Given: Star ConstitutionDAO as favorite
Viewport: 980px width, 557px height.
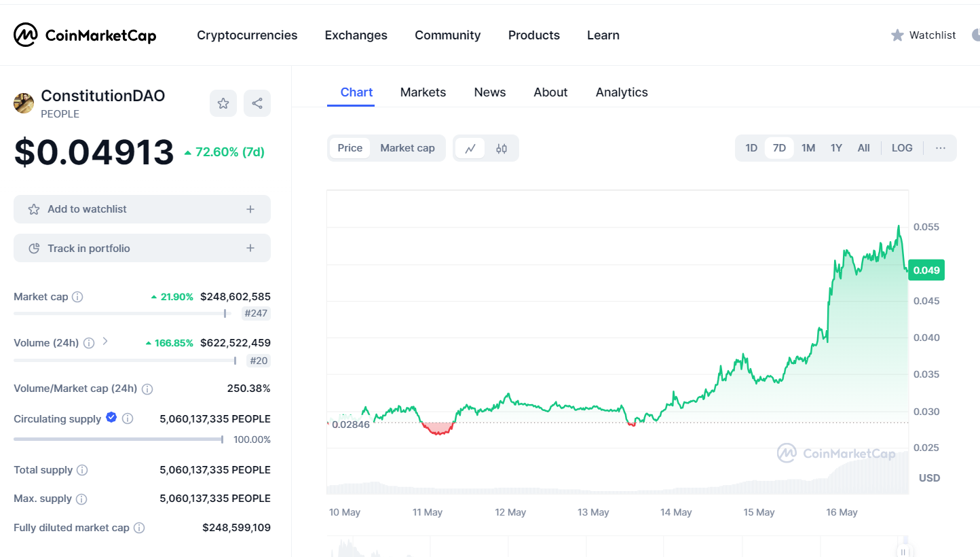Looking at the screenshot, I should click(223, 103).
